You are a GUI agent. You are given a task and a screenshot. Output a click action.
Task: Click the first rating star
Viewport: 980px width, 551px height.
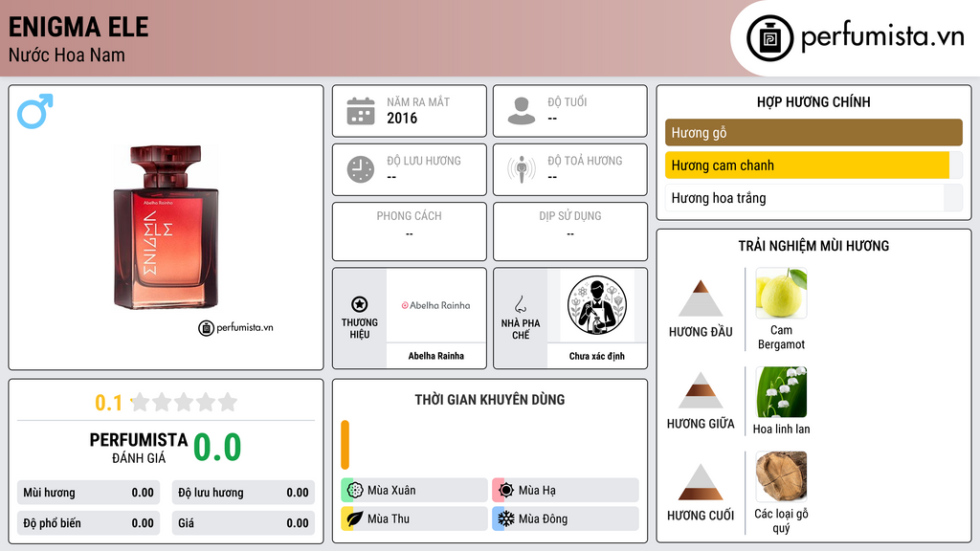141,402
